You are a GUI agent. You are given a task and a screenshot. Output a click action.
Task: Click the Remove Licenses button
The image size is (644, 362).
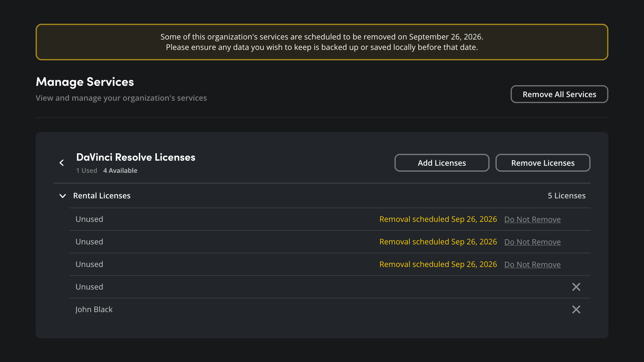543,163
